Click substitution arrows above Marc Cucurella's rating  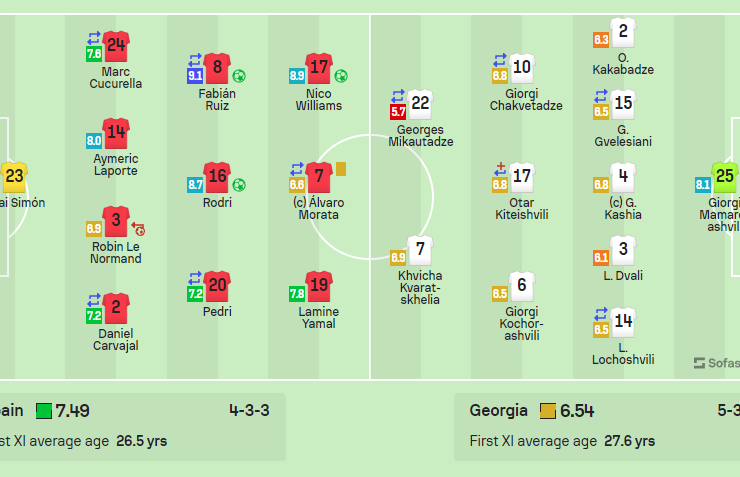pos(94,39)
